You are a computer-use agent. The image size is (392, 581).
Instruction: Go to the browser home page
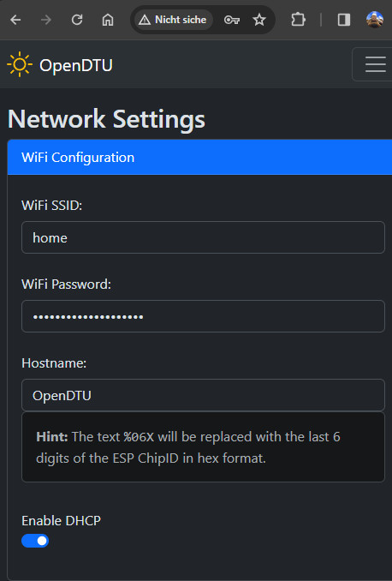point(108,20)
